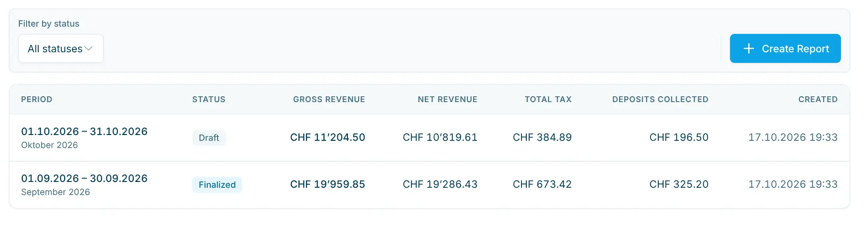Image resolution: width=868 pixels, height=226 pixels.
Task: Click the CREATED column header
Action: pos(818,99)
